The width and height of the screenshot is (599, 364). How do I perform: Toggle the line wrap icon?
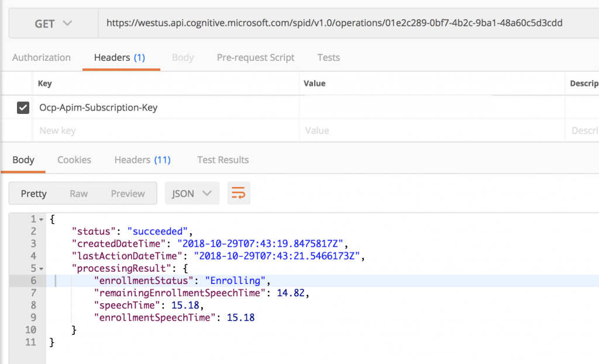click(238, 193)
